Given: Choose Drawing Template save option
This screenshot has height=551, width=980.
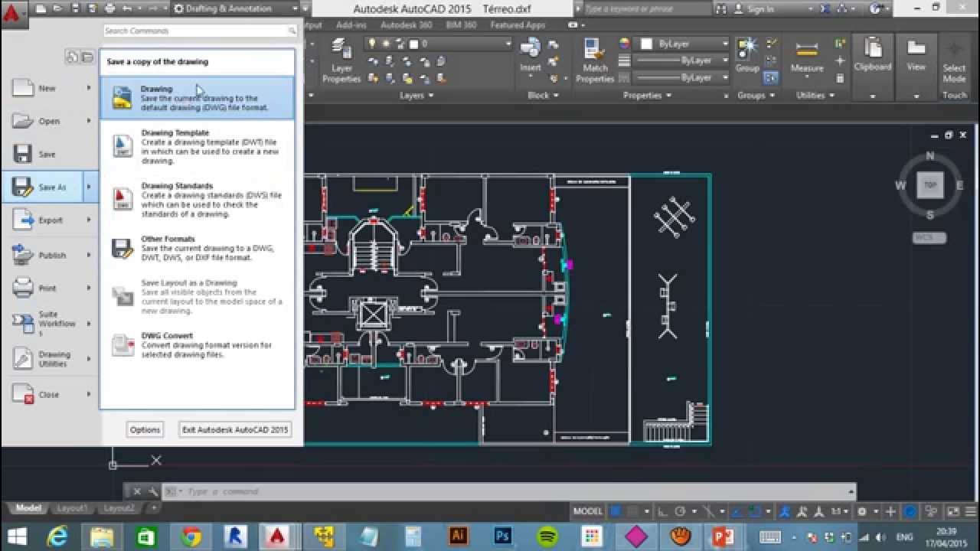Looking at the screenshot, I should coord(197,147).
